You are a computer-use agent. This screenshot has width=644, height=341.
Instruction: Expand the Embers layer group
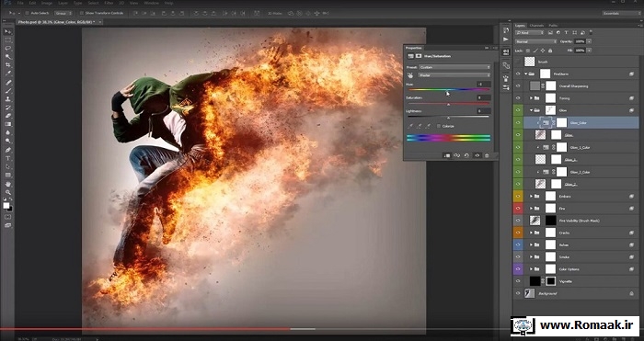coord(531,196)
